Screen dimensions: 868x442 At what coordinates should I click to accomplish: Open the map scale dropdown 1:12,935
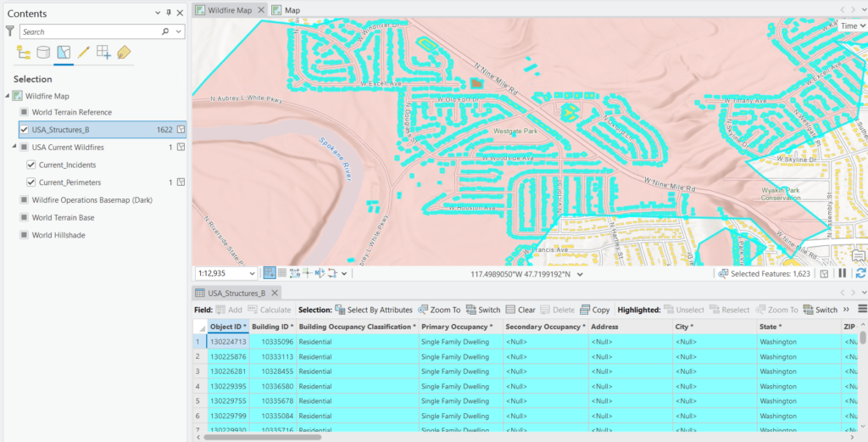pyautogui.click(x=253, y=274)
